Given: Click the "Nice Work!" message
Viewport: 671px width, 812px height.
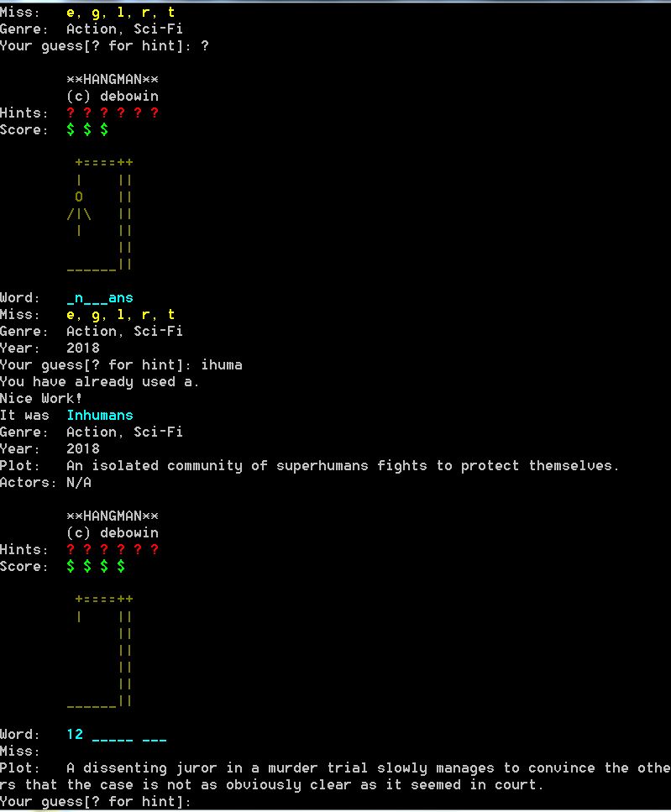Looking at the screenshot, I should 41,399.
